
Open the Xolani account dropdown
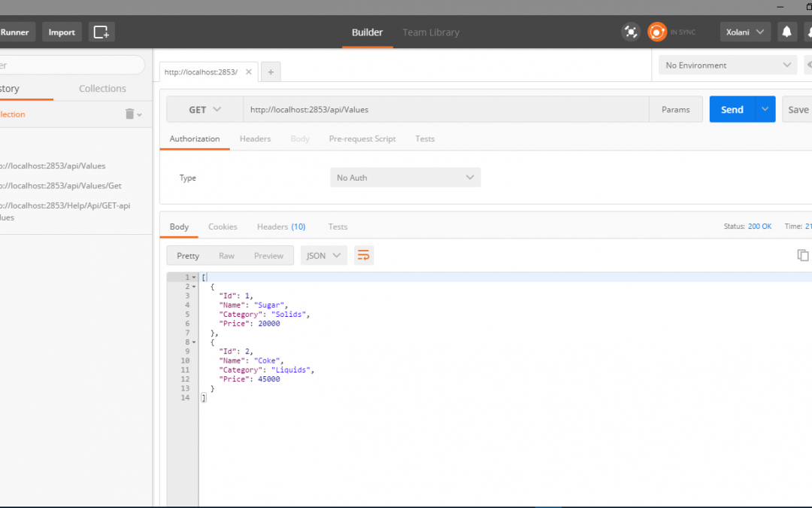(745, 32)
